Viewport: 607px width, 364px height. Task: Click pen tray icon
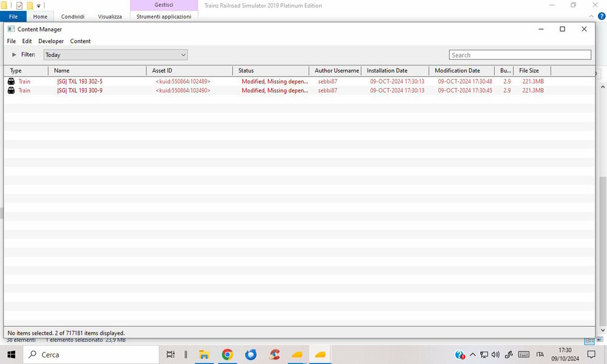(x=509, y=354)
